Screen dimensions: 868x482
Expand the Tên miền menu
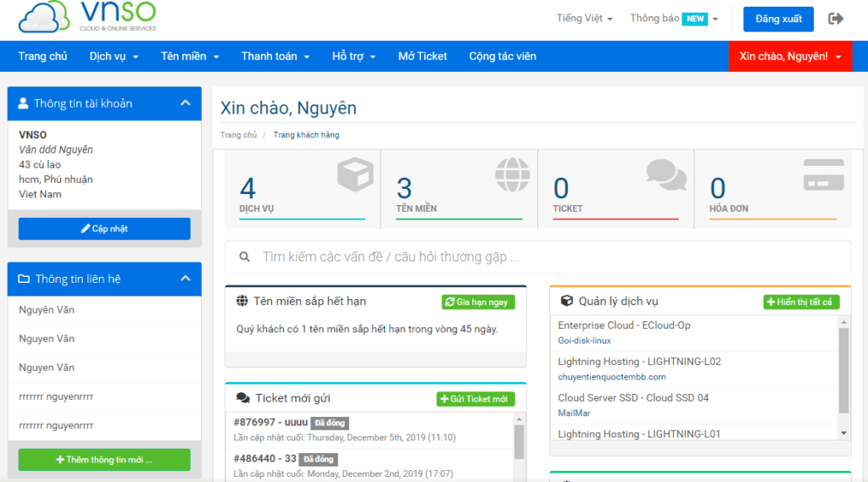pos(190,57)
